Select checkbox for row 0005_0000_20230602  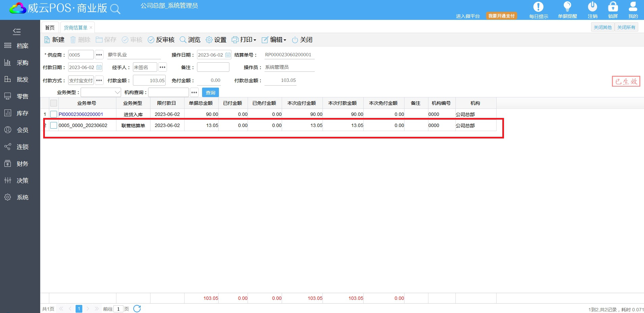click(54, 125)
